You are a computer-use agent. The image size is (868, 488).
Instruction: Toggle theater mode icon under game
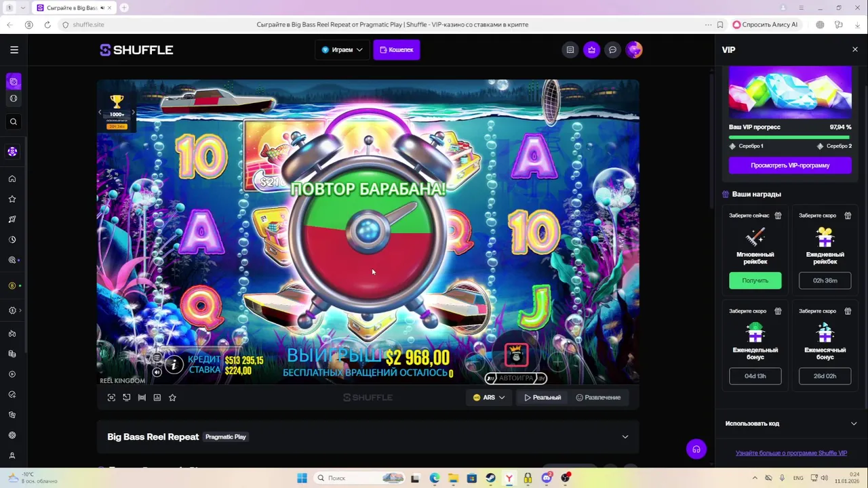coord(142,398)
